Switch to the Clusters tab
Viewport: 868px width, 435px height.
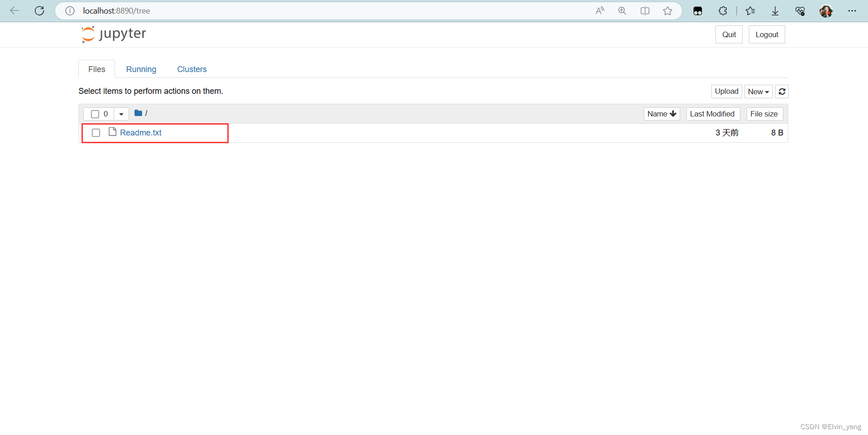(x=192, y=69)
